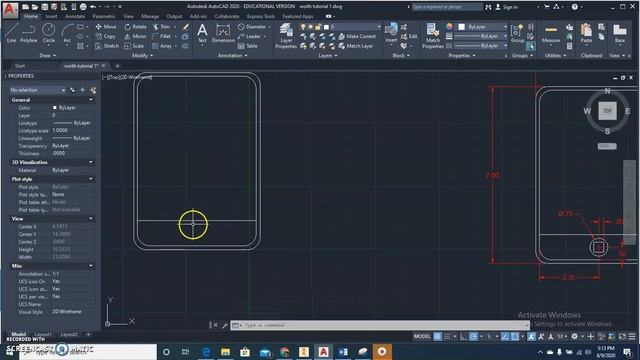The image size is (640, 360).
Task: Insert a Table
Action: point(248,46)
